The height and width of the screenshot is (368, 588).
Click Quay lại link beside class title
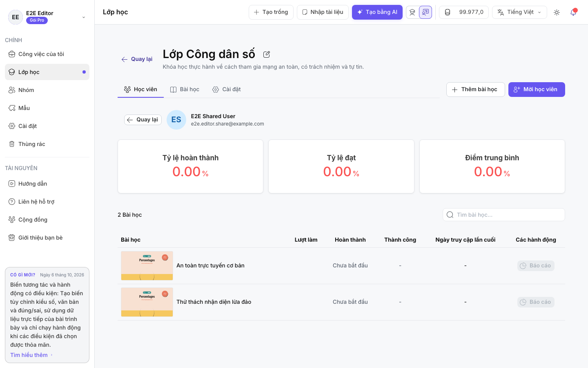click(x=137, y=59)
